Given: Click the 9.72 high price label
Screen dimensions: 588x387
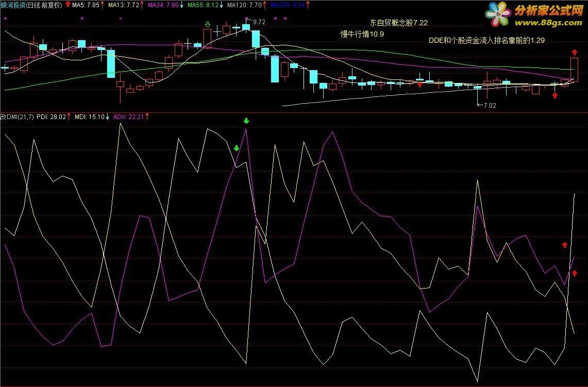Looking at the screenshot, I should point(259,22).
